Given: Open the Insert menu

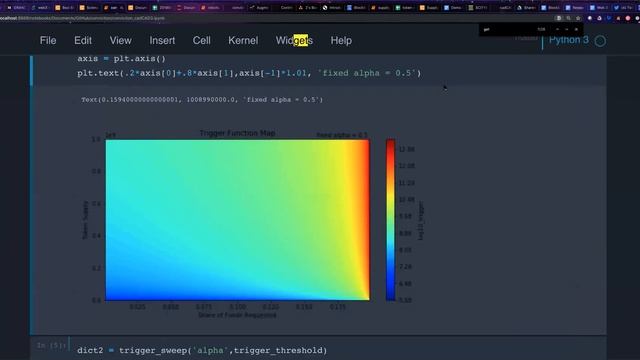Looking at the screenshot, I should [x=162, y=40].
